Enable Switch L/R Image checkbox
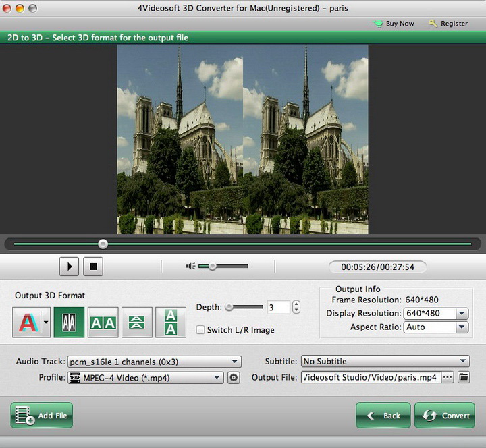Image resolution: width=486 pixels, height=448 pixels. pos(200,330)
